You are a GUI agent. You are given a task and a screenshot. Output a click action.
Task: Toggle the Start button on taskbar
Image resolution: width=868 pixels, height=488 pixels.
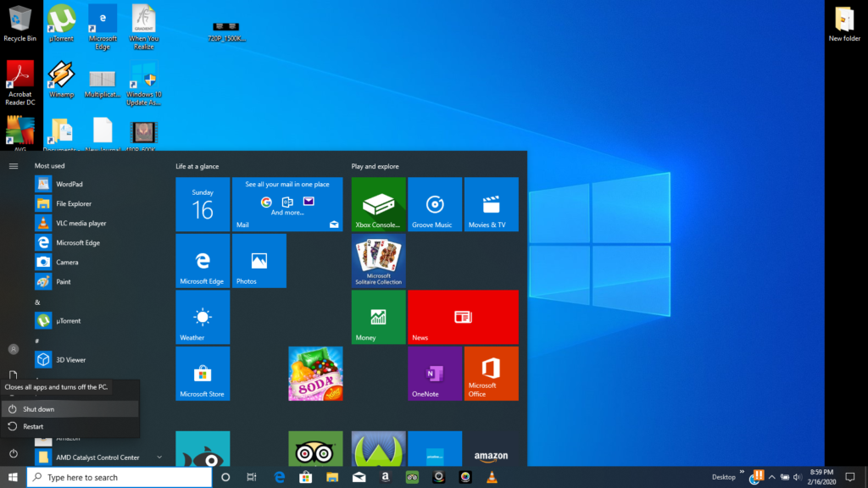tap(14, 477)
